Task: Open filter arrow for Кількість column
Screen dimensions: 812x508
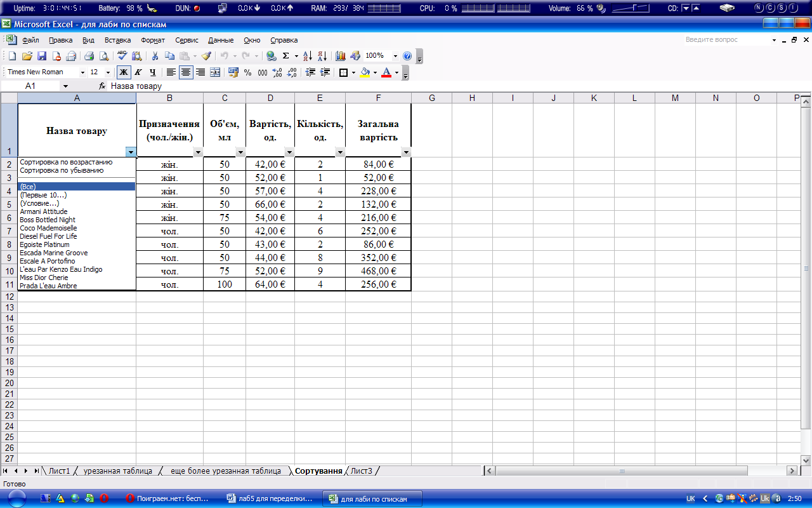Action: click(x=340, y=152)
